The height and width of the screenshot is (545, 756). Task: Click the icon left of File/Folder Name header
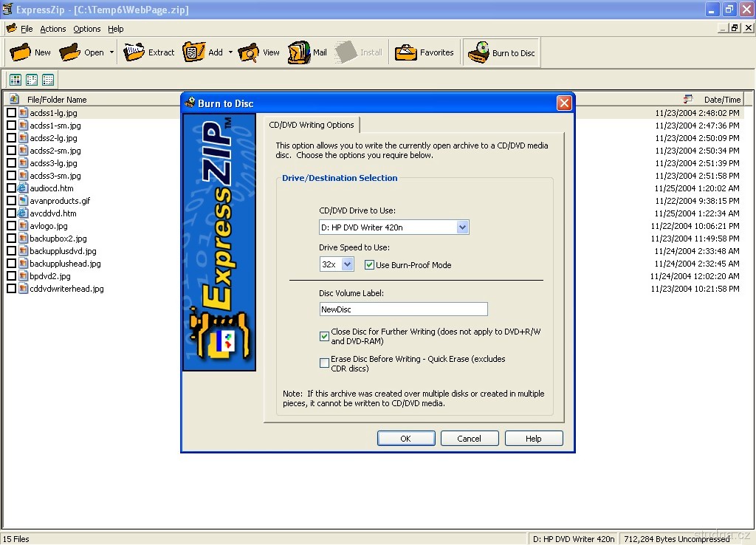(15, 99)
